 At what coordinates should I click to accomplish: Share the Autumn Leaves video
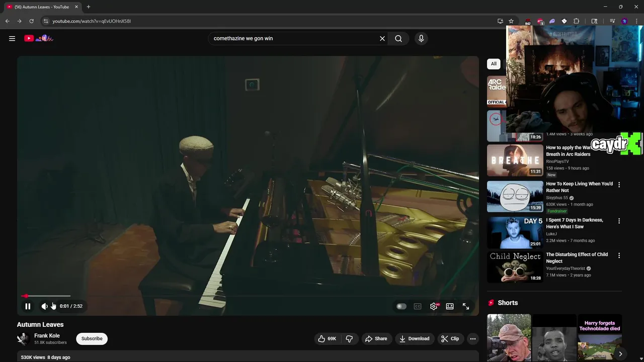376,339
